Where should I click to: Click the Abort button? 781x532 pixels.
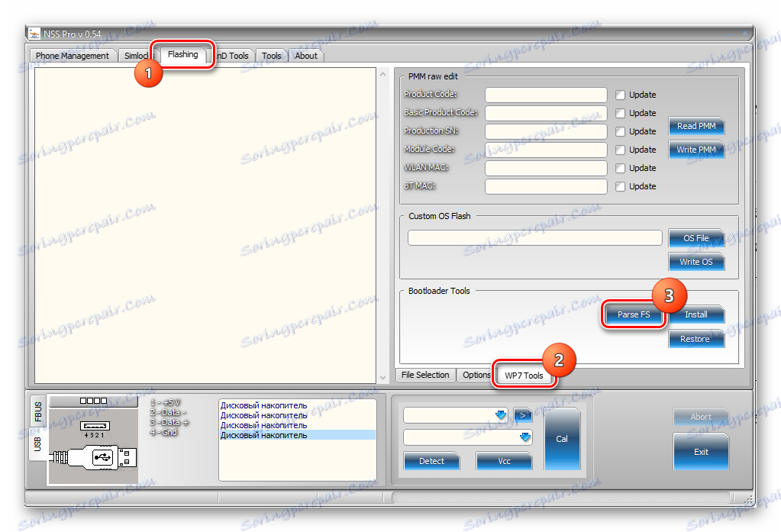click(701, 417)
